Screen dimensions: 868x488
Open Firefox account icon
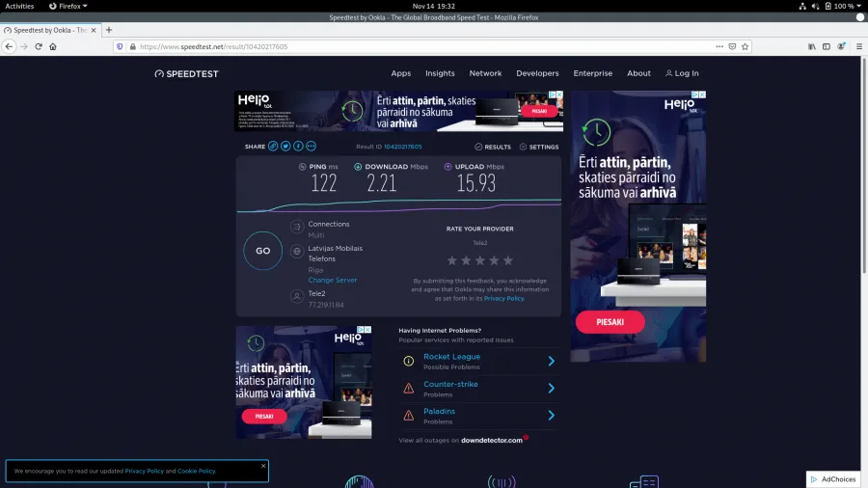[841, 46]
